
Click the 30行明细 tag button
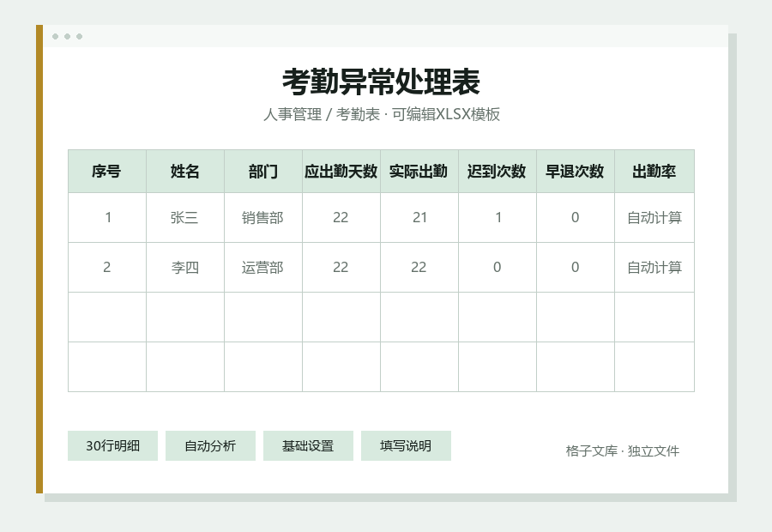(112, 446)
